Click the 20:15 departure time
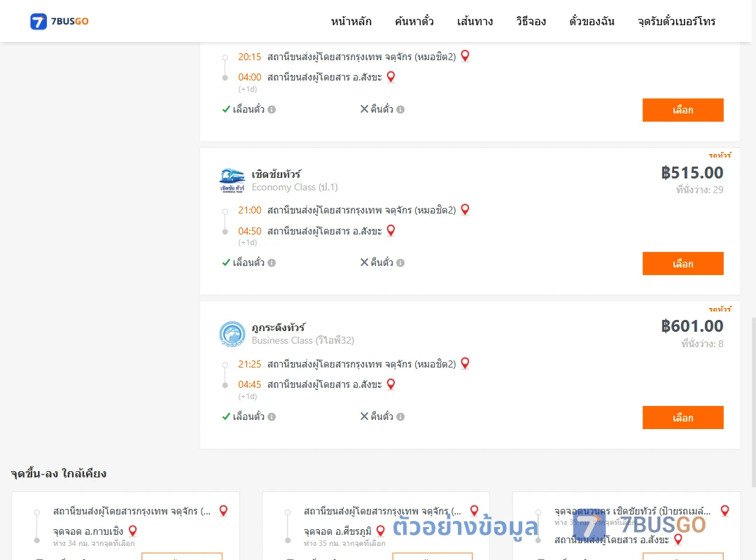This screenshot has height=560, width=756. [250, 57]
